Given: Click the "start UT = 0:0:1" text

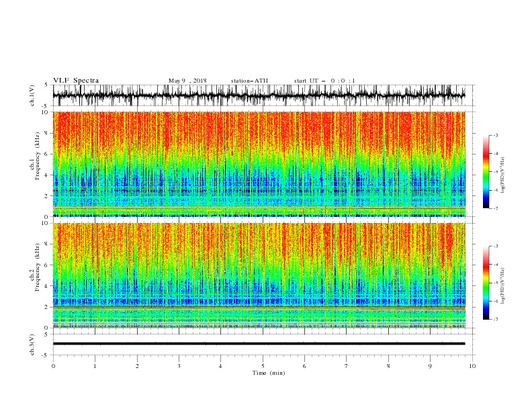Looking at the screenshot, I should [x=324, y=81].
